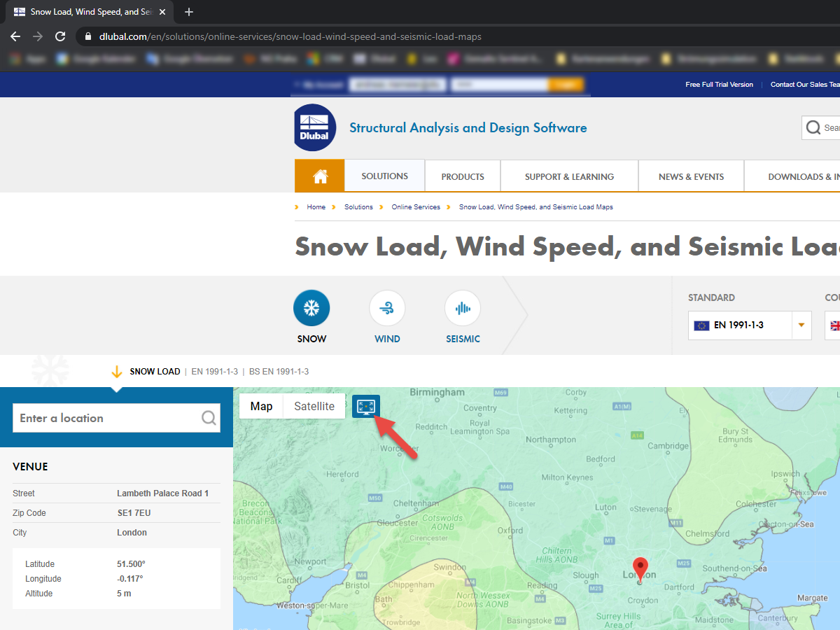Click the Enter a location field
The height and width of the screenshot is (630, 840).
pyautogui.click(x=116, y=418)
